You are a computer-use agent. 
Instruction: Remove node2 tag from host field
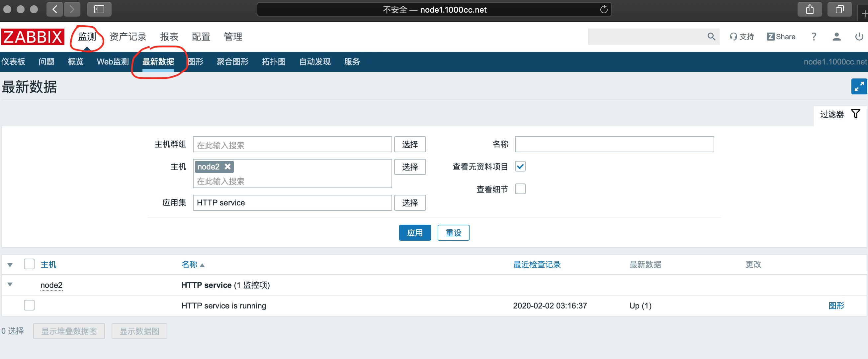[228, 167]
